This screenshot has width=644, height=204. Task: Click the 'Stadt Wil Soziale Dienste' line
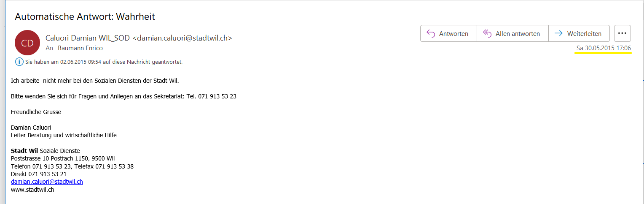[46, 151]
